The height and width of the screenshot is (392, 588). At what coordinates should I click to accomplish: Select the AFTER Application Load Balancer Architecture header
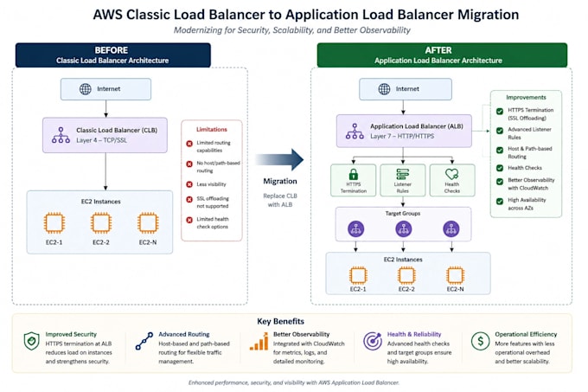pos(442,55)
